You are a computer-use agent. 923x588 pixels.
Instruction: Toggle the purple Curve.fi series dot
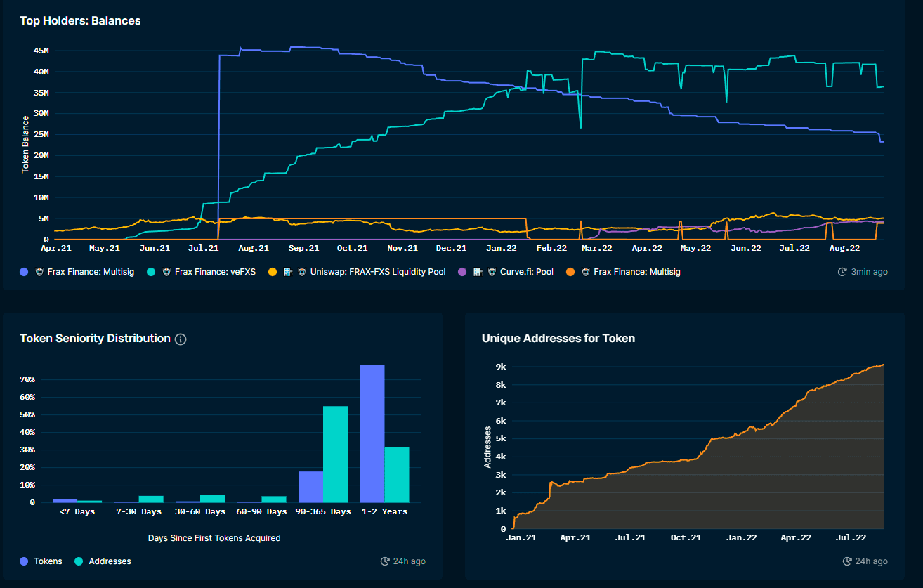pos(462,272)
